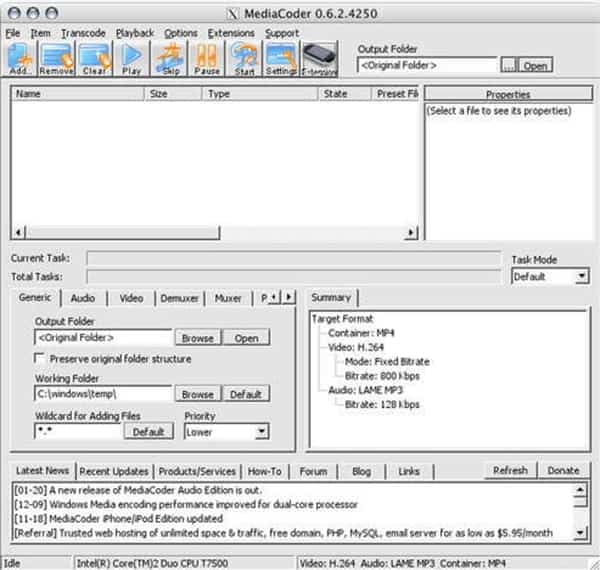Open the Products/Services tab
The width and height of the screenshot is (600, 570).
(x=197, y=471)
